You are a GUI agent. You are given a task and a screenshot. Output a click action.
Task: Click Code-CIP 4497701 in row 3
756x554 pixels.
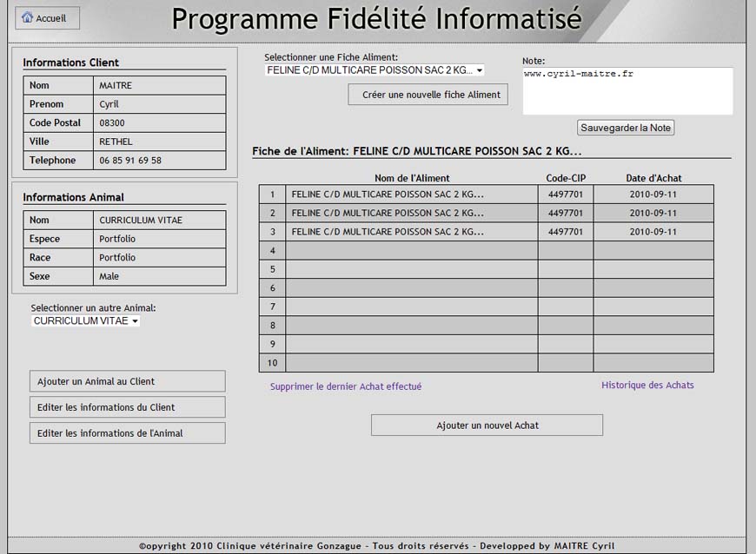[566, 232]
